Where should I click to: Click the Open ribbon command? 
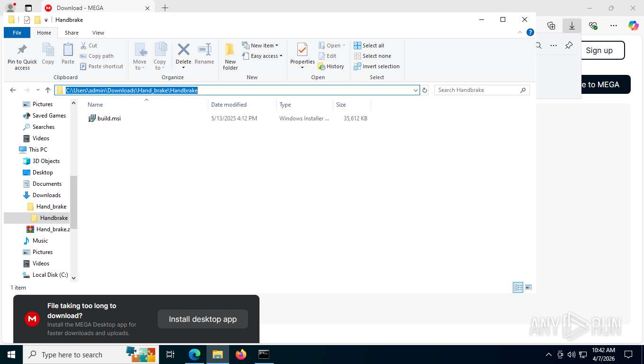tap(331, 45)
